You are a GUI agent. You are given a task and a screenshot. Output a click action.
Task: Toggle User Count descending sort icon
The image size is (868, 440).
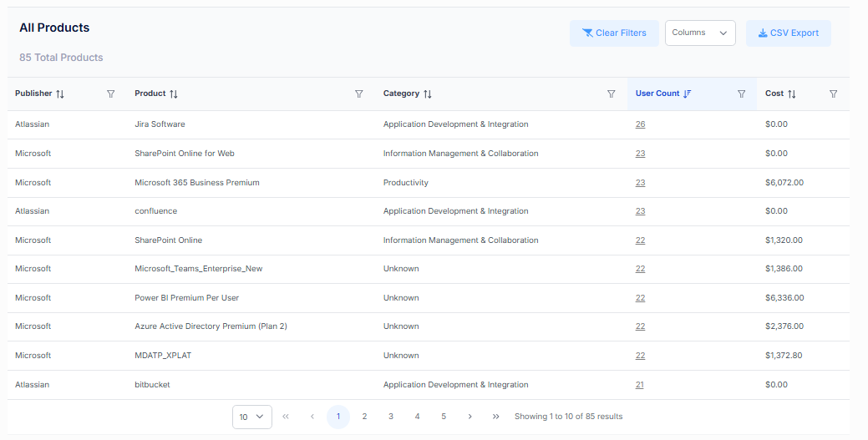tap(687, 94)
